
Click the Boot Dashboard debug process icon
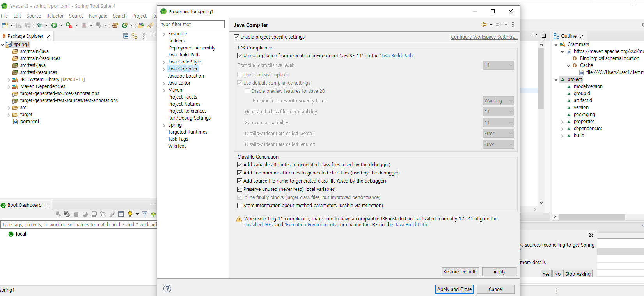(67, 214)
